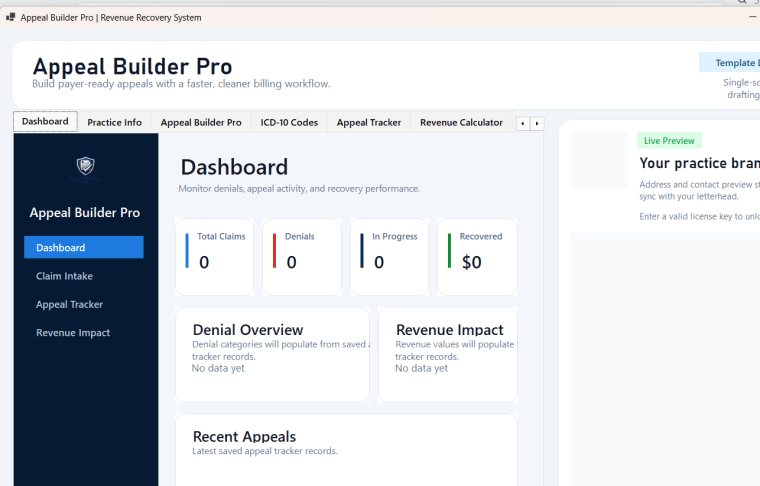Click the Denials stat card
Image resolution: width=760 pixels, height=486 pixels.
point(302,257)
